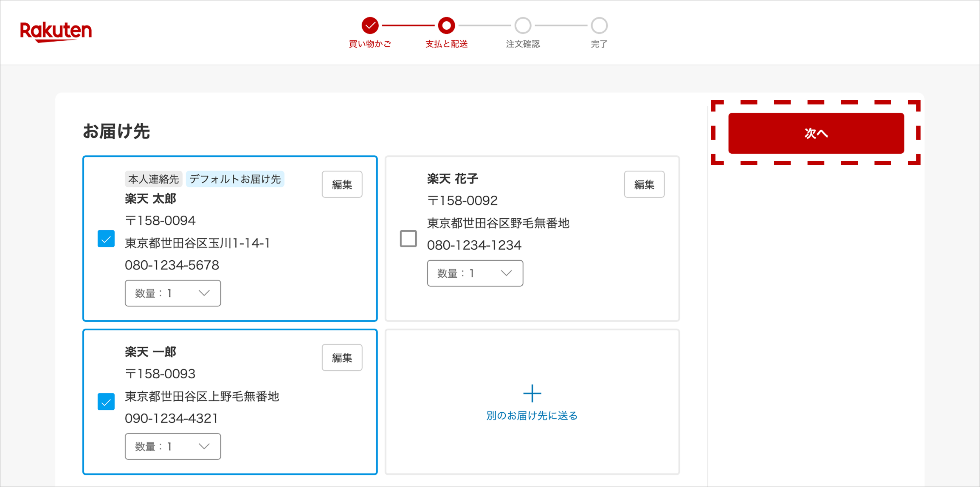The height and width of the screenshot is (487, 980).
Task: Edit the 楽天 花子 address
Action: (x=644, y=184)
